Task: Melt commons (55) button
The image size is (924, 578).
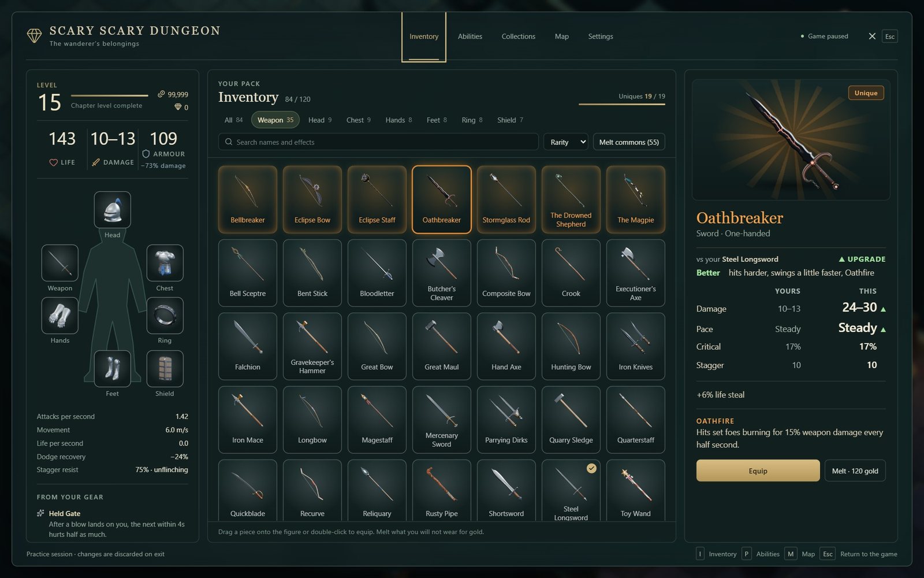Action: [629, 142]
